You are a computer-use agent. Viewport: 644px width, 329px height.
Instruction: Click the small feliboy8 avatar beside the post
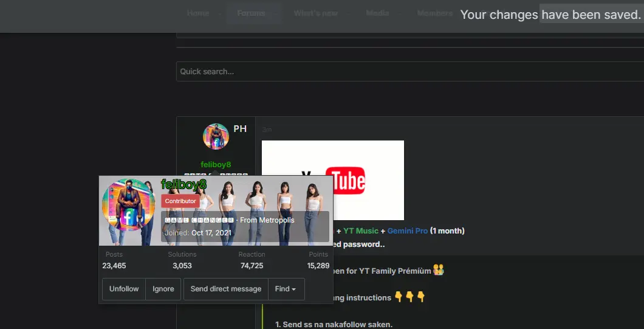point(216,137)
